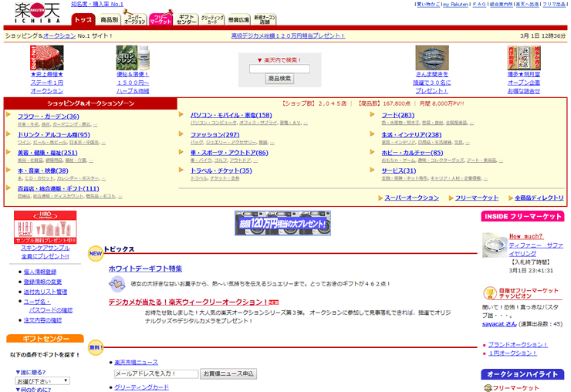The width and height of the screenshot is (571, 392).
Task: Click the HIRO skincare sample banner
Action: [x=46, y=228]
